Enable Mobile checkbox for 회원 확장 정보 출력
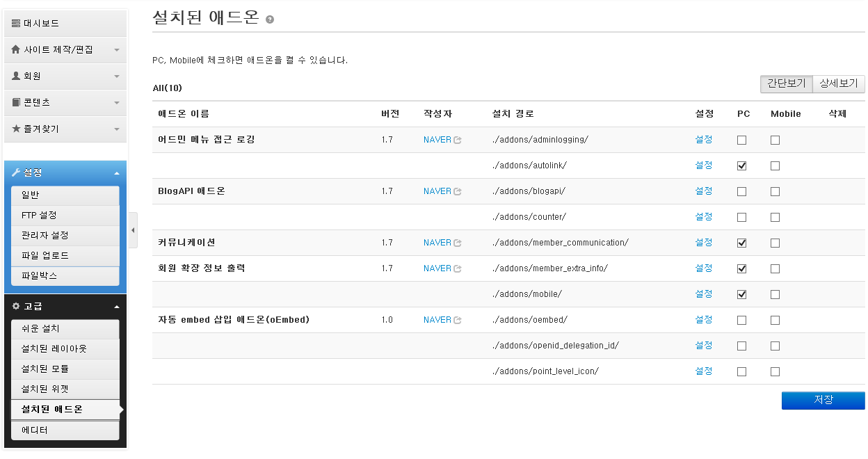The width and height of the screenshot is (868, 459). (775, 268)
